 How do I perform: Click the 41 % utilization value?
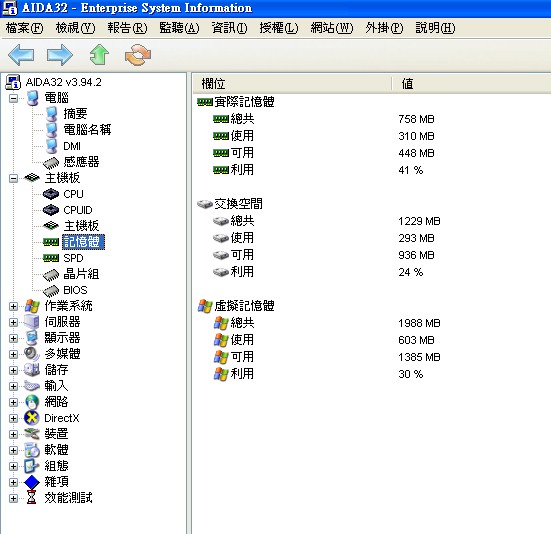[x=410, y=170]
